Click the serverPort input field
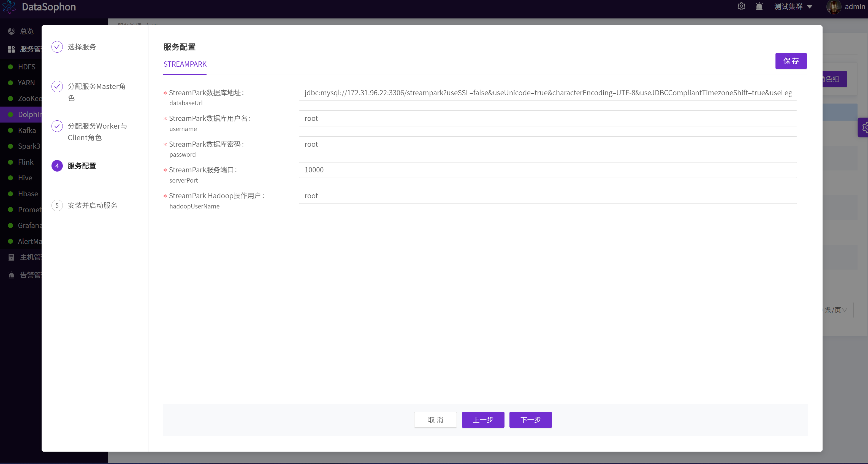The image size is (868, 464). [x=547, y=170]
